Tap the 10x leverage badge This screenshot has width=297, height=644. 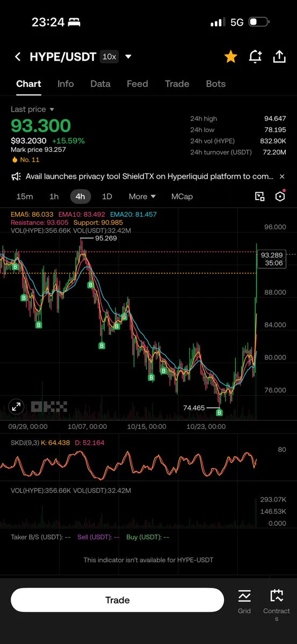point(110,56)
